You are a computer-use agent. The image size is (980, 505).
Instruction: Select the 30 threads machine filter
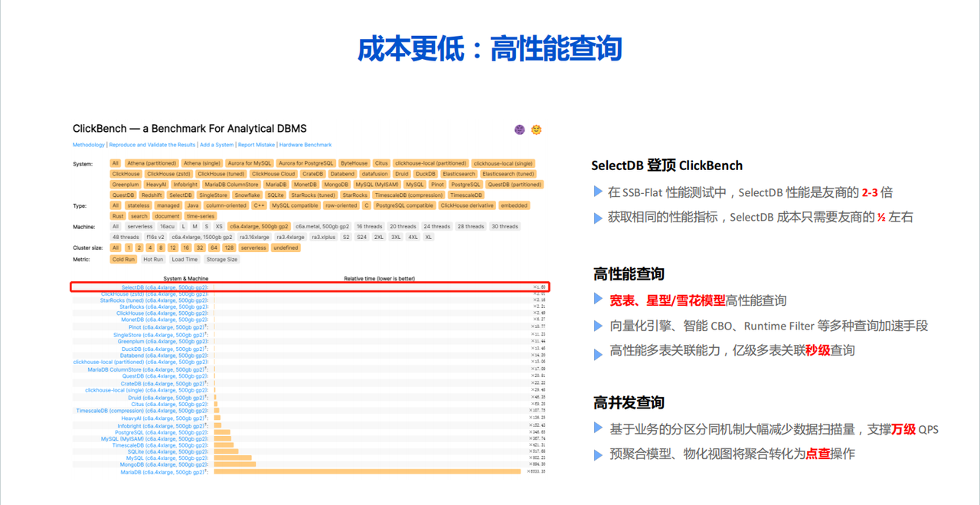[x=505, y=227]
